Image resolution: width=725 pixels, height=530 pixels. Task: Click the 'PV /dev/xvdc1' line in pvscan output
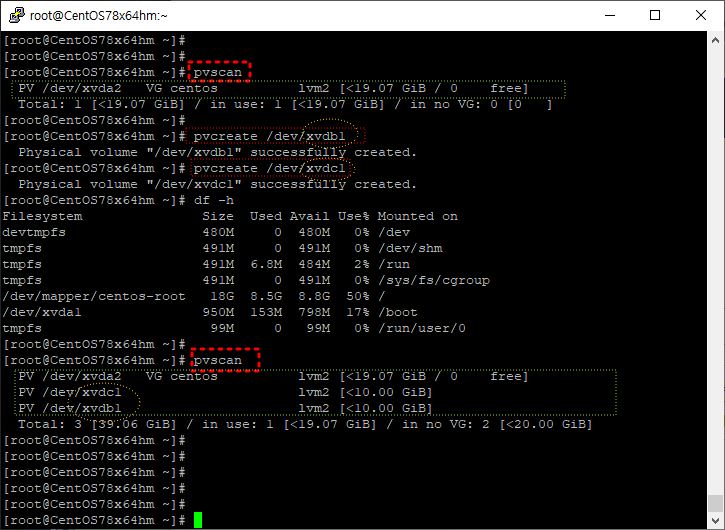pyautogui.click(x=225, y=392)
